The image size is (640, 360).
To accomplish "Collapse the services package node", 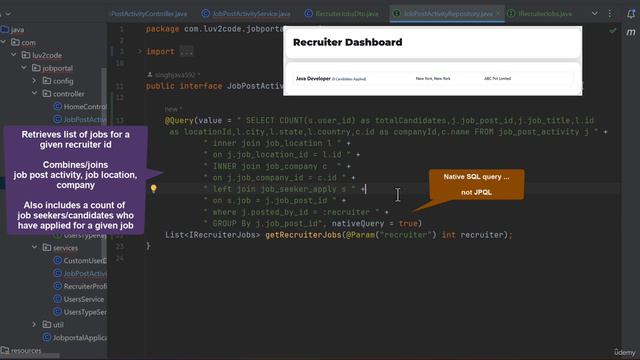I will [x=35, y=247].
